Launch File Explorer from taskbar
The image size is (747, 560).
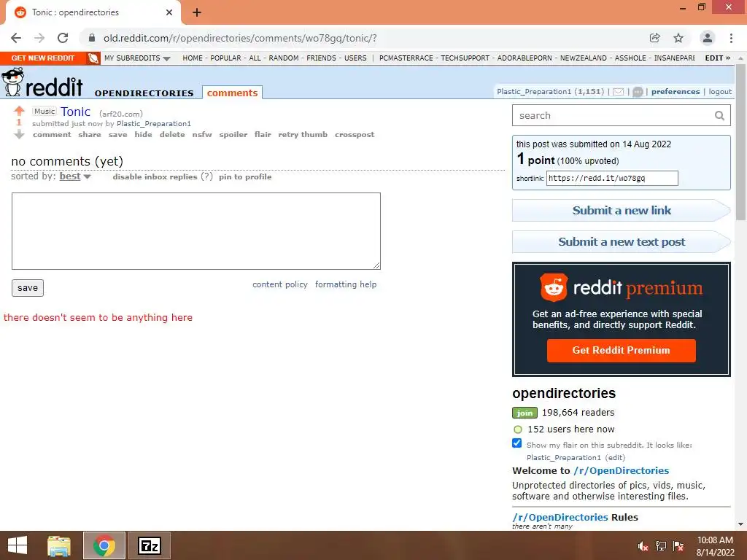click(x=59, y=545)
